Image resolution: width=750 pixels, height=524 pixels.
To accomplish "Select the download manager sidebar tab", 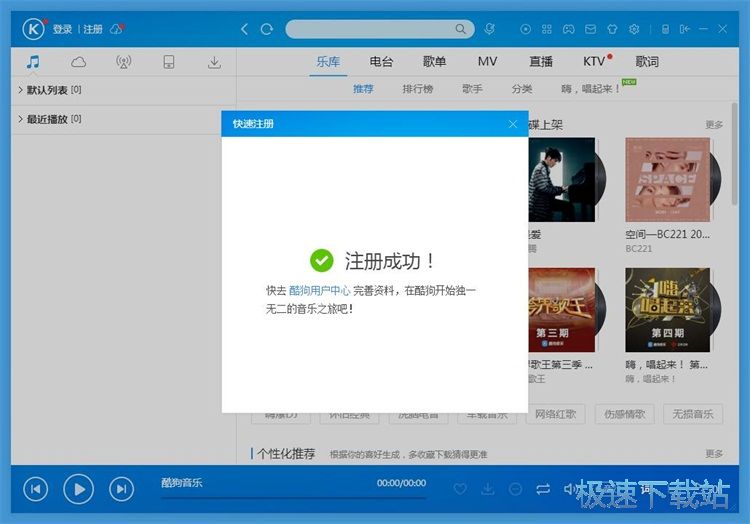I will coord(214,62).
